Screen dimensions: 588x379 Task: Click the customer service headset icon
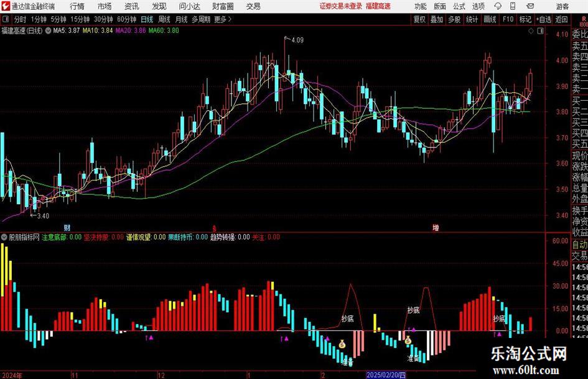pyautogui.click(x=498, y=6)
